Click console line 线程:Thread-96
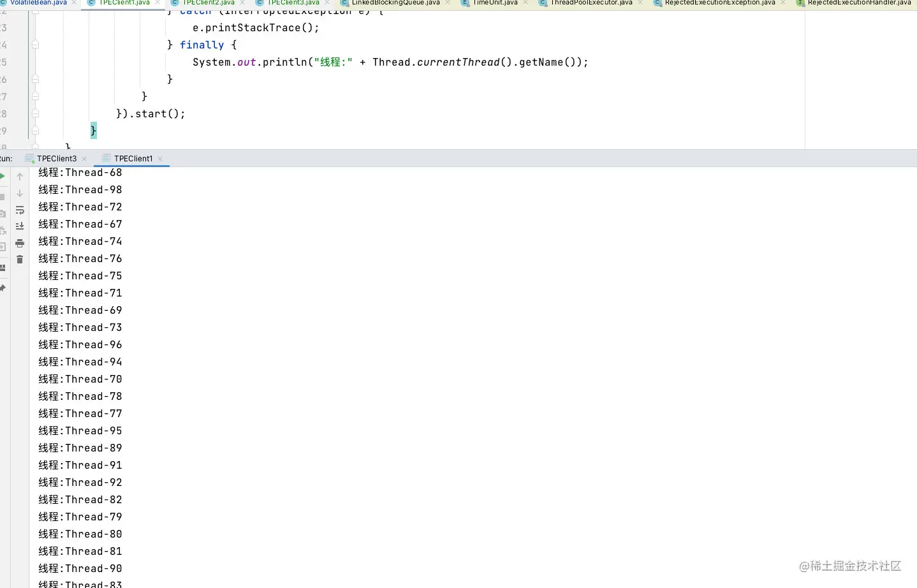Screen dimensions: 917x588 click(x=80, y=344)
